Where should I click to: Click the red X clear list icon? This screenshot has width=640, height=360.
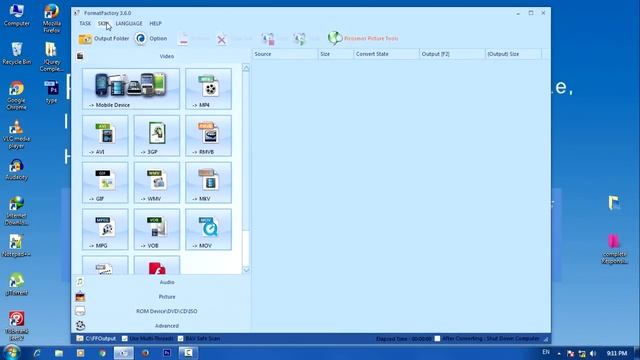point(221,40)
